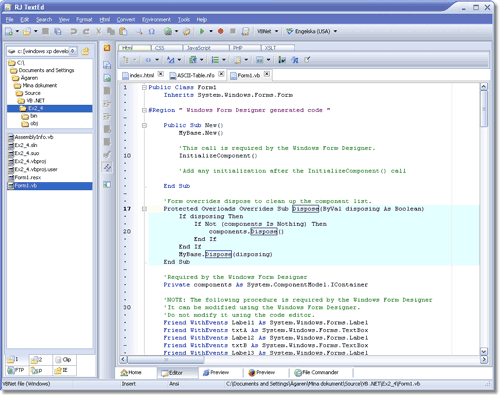Viewport: 500px width, 396px height.
Task: Open the Search menu
Action: (x=44, y=20)
